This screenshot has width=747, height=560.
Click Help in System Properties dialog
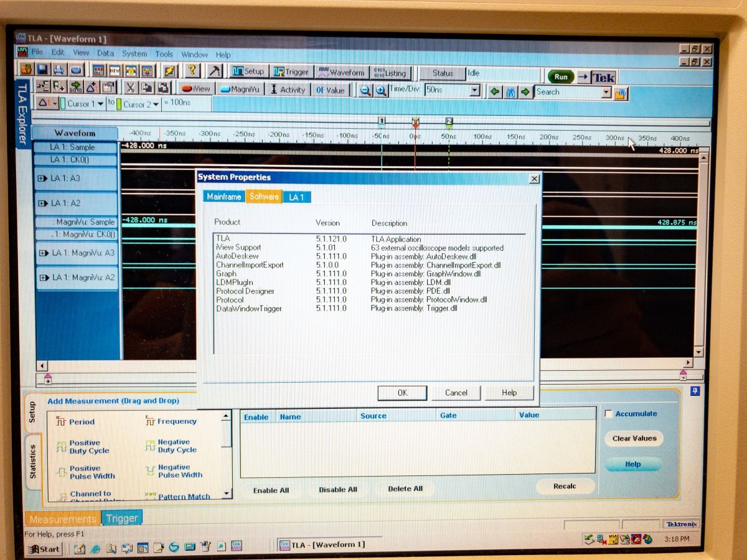[509, 393]
